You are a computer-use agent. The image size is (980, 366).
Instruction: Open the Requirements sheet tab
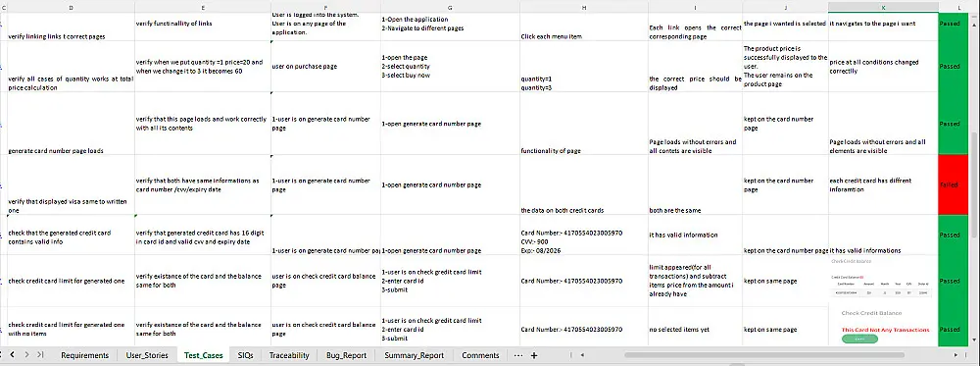[84, 355]
